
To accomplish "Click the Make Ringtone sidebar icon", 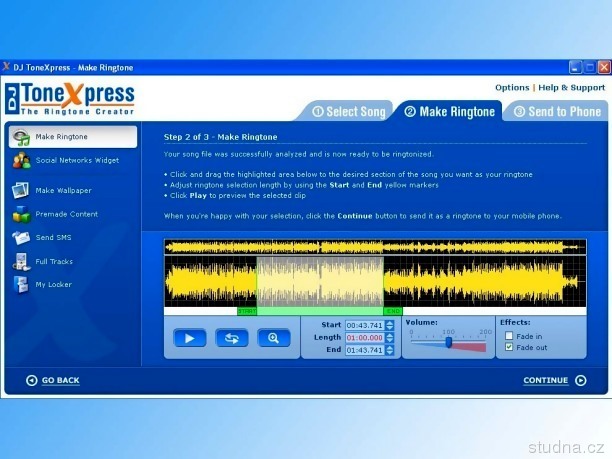I will click(x=21, y=137).
